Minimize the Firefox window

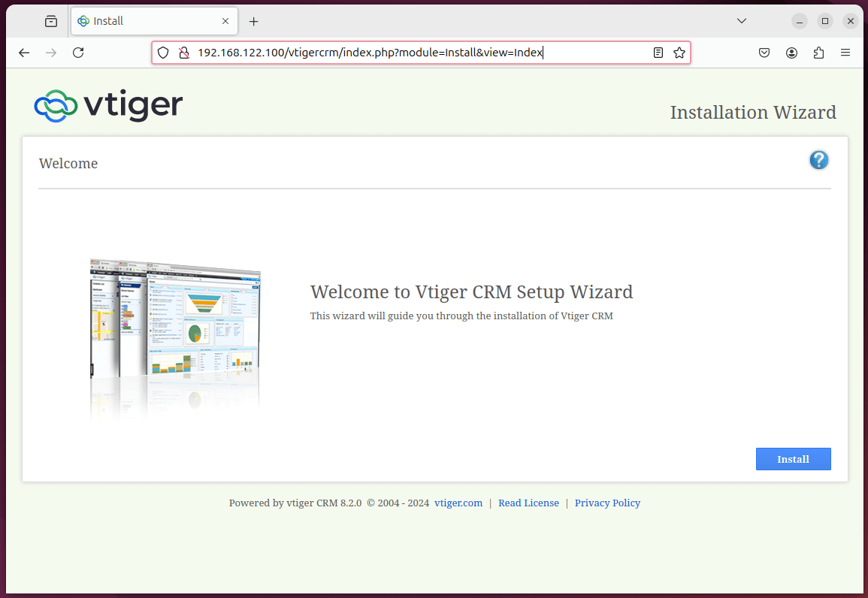coord(799,21)
